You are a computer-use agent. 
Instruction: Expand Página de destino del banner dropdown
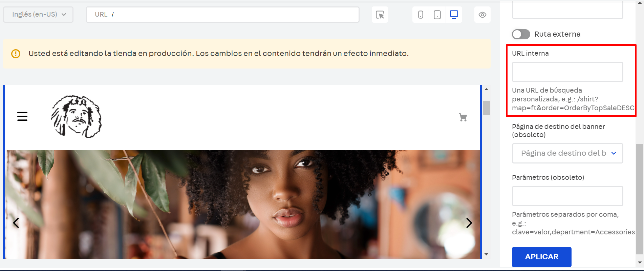tap(567, 153)
